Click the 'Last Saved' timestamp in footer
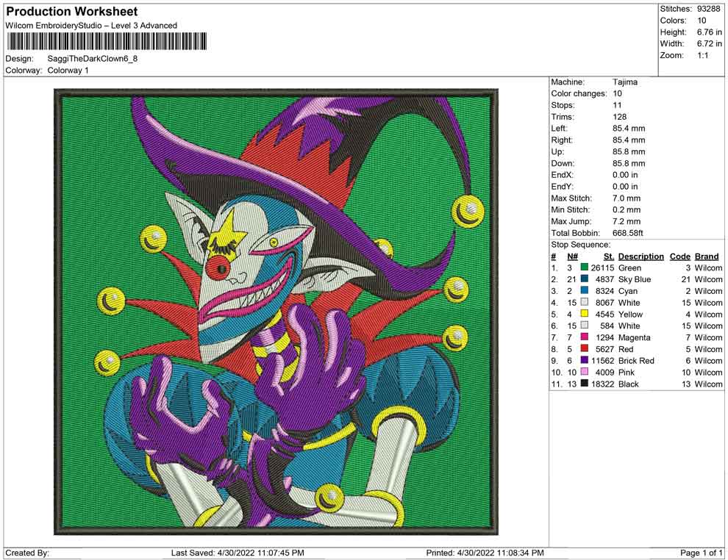The width and height of the screenshot is (728, 560). pos(238,553)
